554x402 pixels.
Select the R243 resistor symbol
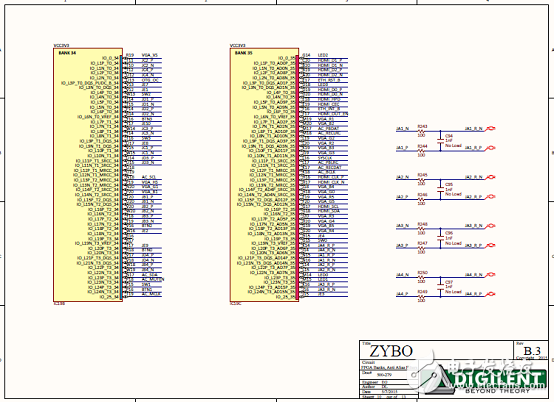point(421,131)
